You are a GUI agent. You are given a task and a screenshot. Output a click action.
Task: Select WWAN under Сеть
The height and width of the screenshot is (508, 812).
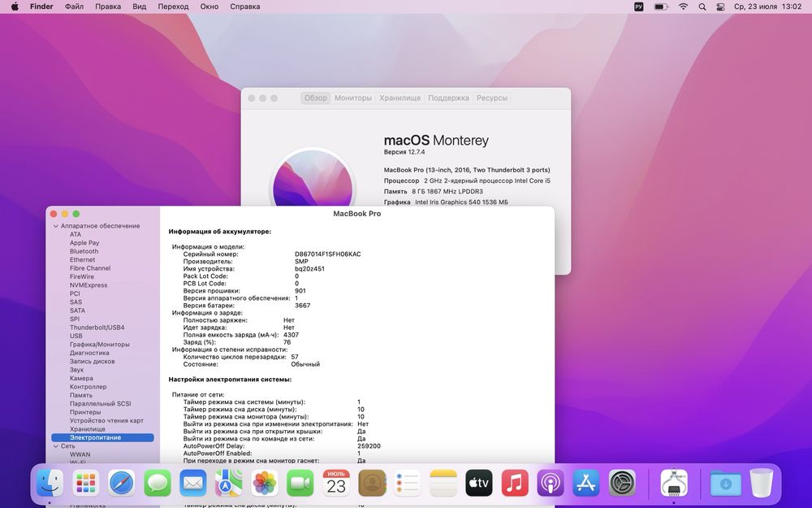pyautogui.click(x=80, y=454)
